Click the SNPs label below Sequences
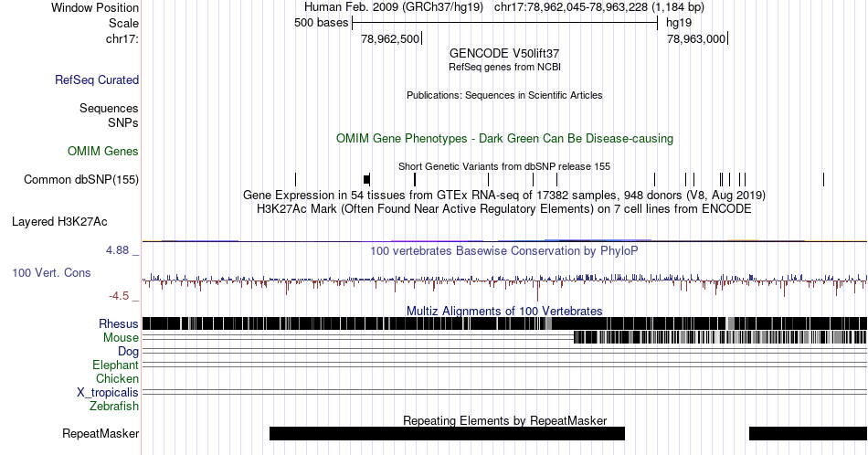 click(x=123, y=122)
